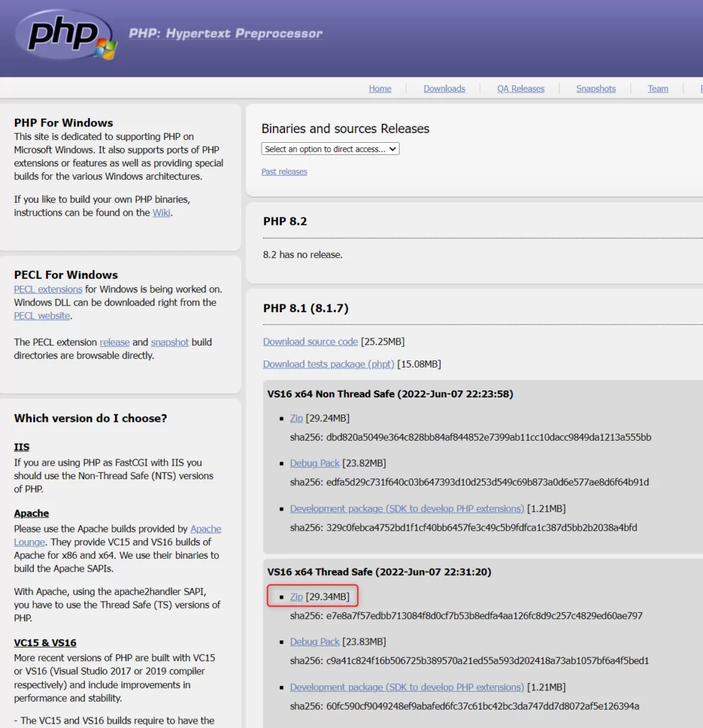Click the 'PHP: Hypertext Preprocessor' header title
The image size is (703, 728).
[225, 33]
